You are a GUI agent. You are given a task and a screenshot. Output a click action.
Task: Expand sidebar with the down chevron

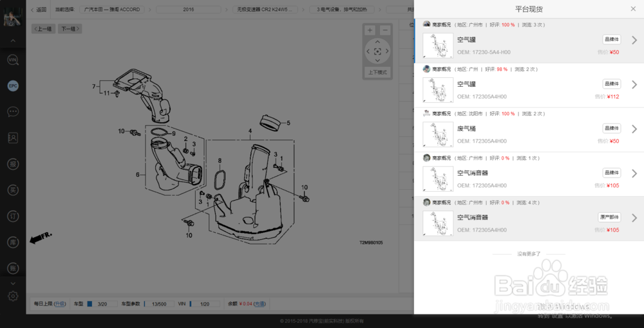click(x=13, y=284)
